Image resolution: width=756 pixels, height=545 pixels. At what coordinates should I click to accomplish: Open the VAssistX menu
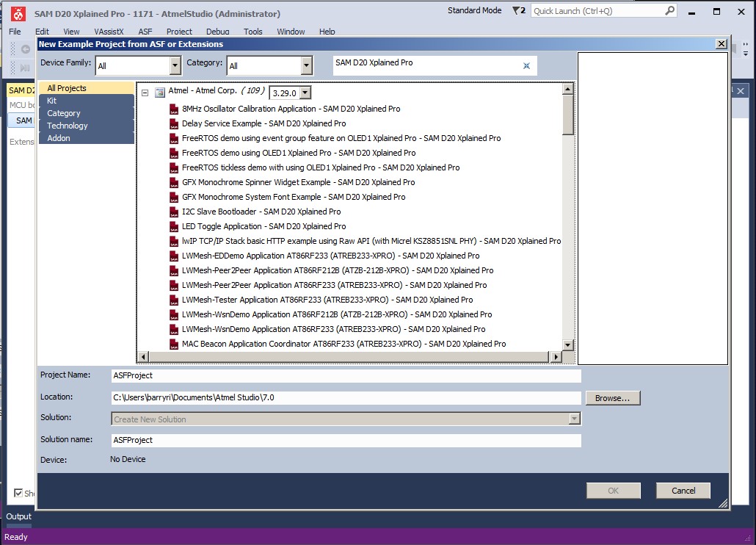pos(109,32)
